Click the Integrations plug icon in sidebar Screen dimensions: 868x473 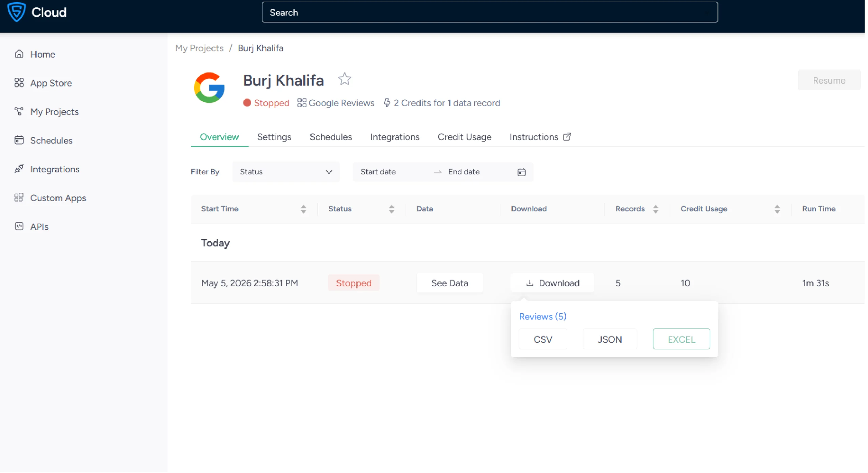point(19,169)
